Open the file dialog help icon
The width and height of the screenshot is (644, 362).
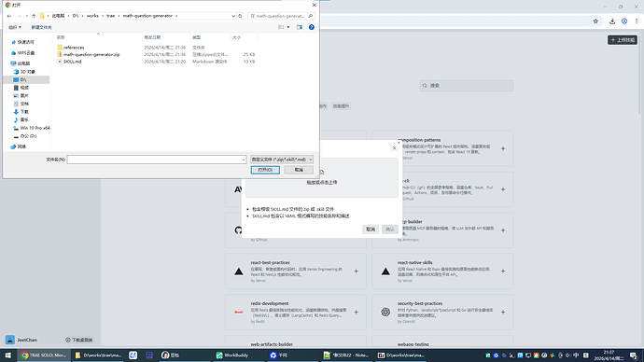(312, 27)
